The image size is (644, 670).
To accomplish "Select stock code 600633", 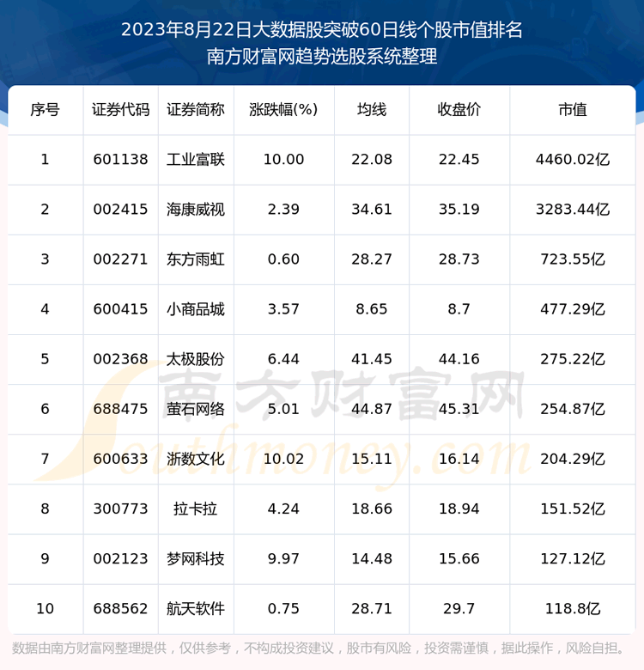I will (120, 459).
